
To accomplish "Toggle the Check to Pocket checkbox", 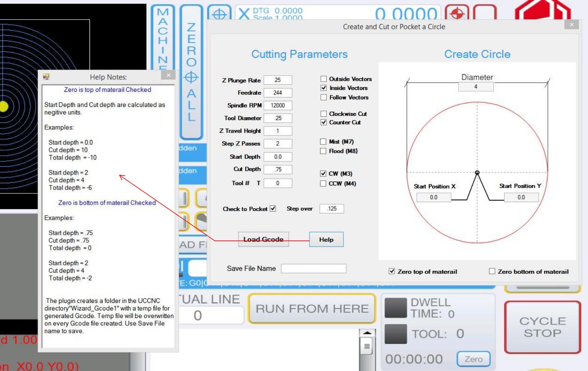I will 273,208.
